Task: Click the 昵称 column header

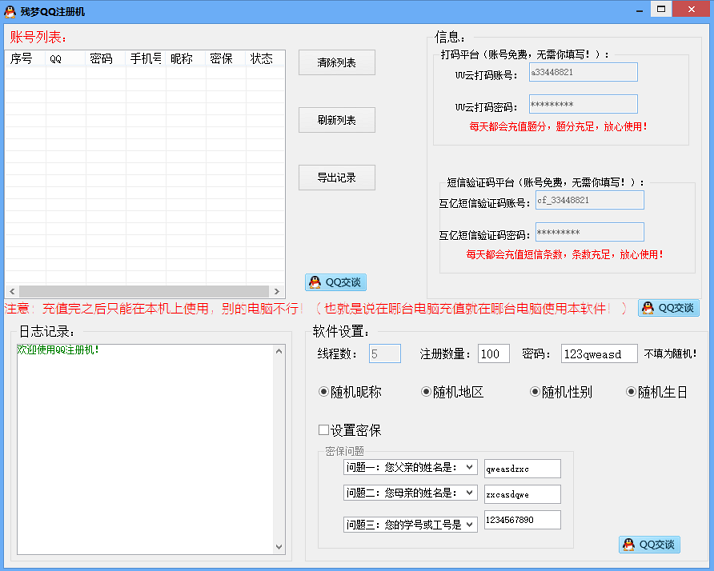Action: [186, 58]
